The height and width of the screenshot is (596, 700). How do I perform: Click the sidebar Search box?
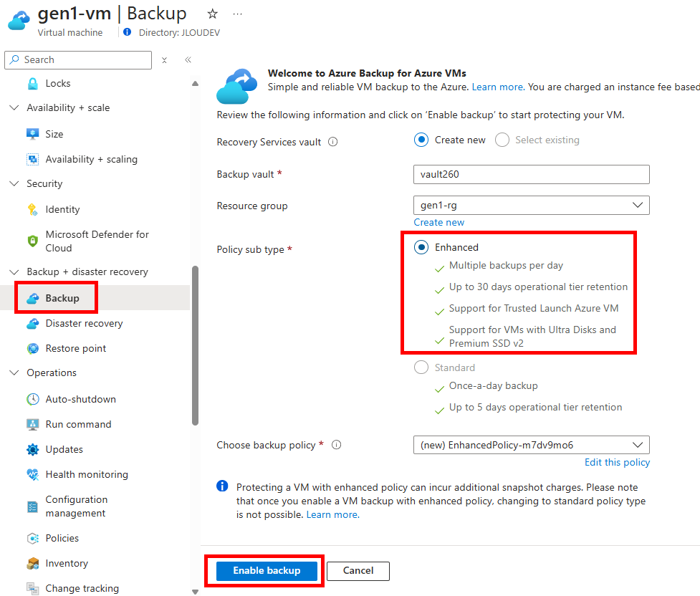[x=78, y=60]
